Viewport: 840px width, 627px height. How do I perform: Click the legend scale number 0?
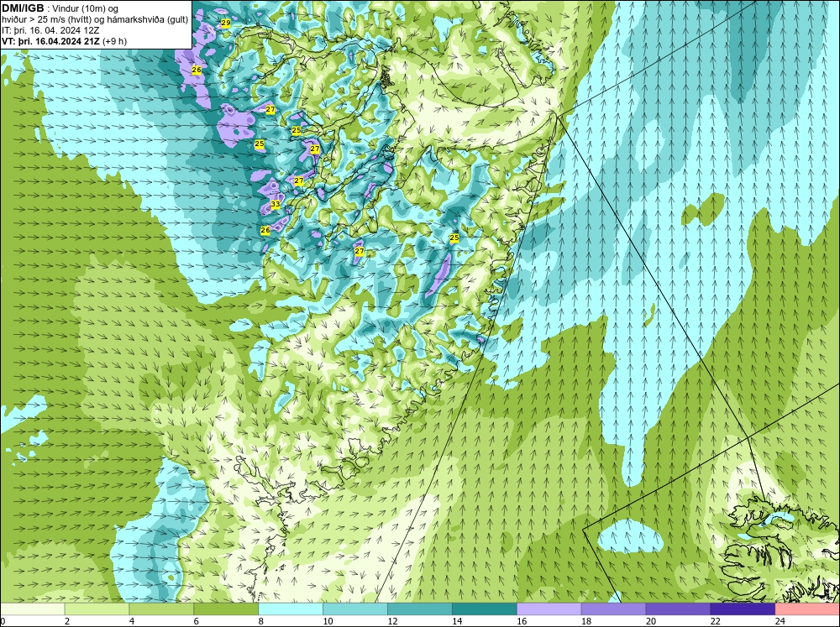click(3, 621)
